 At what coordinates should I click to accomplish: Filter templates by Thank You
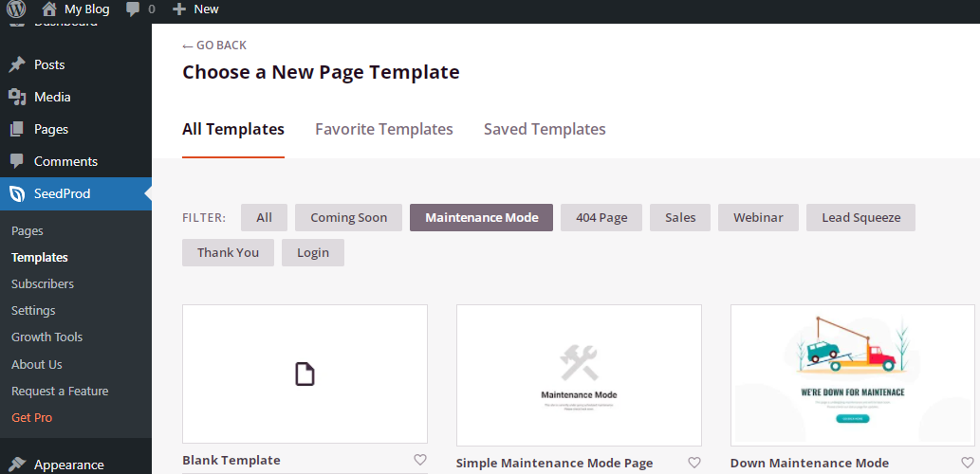[x=228, y=252]
